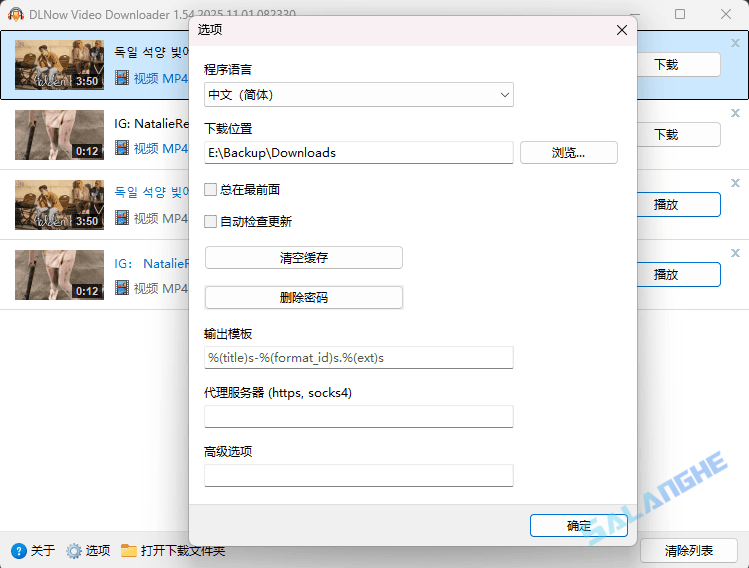Confirm options with 确定 button
Screen dimensions: 749x568
pos(578,525)
